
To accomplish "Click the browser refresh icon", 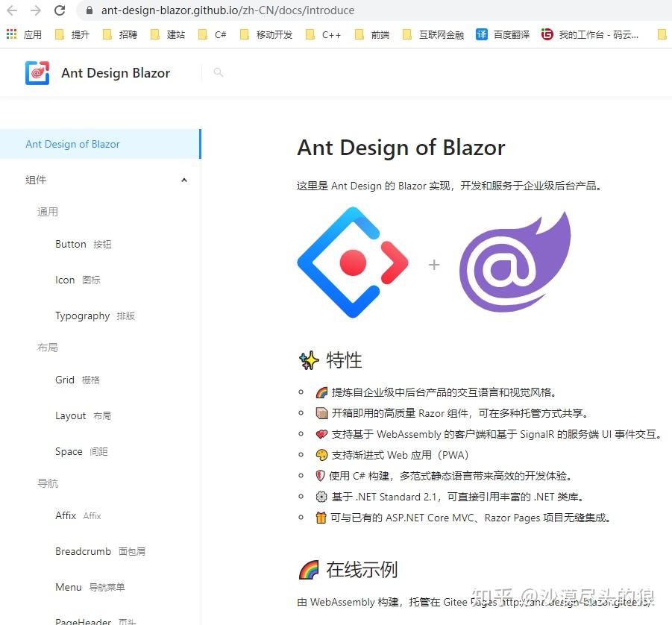I will tap(60, 10).
